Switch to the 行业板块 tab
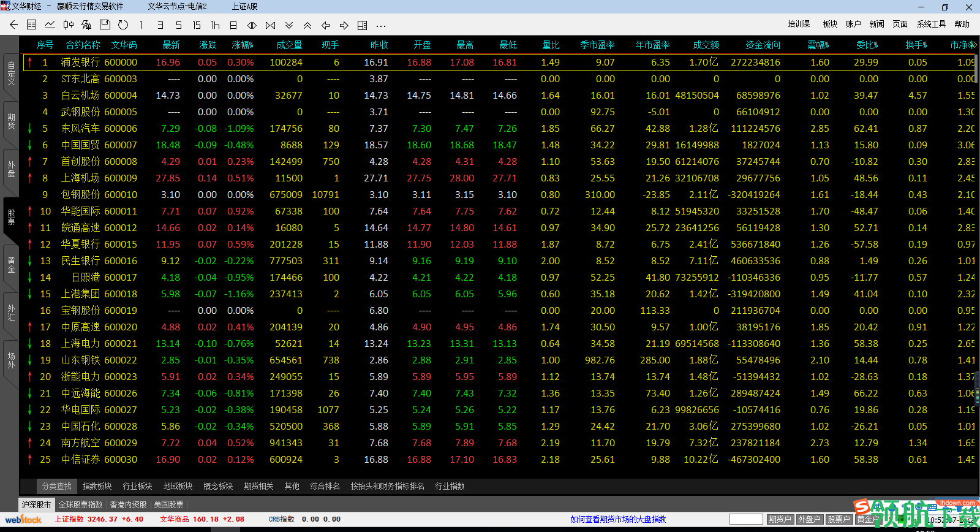 click(137, 486)
